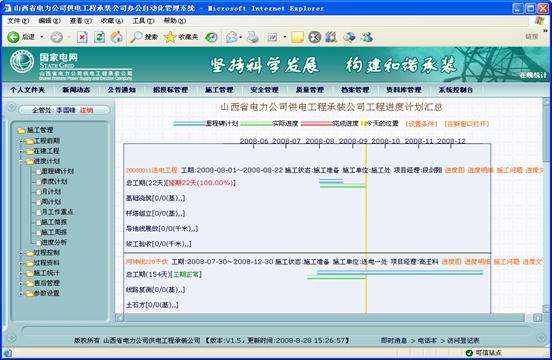Expand the 过程资料 tree folder
The width and height of the screenshot is (552, 360).
click(21, 263)
